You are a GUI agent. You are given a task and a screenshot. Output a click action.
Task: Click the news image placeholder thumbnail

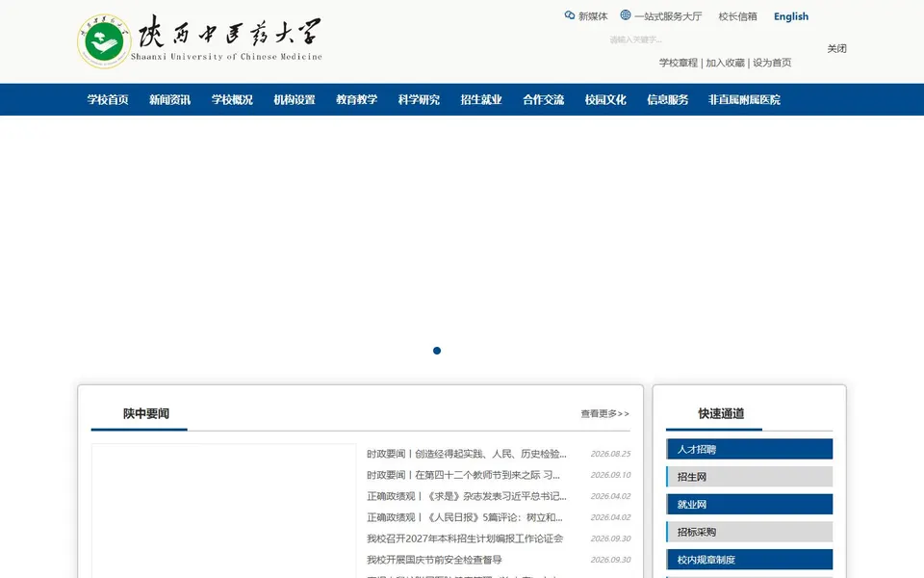pyautogui.click(x=224, y=511)
